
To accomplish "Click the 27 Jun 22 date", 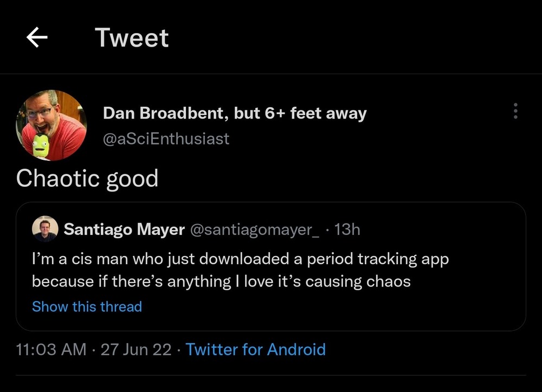I will (x=136, y=349).
